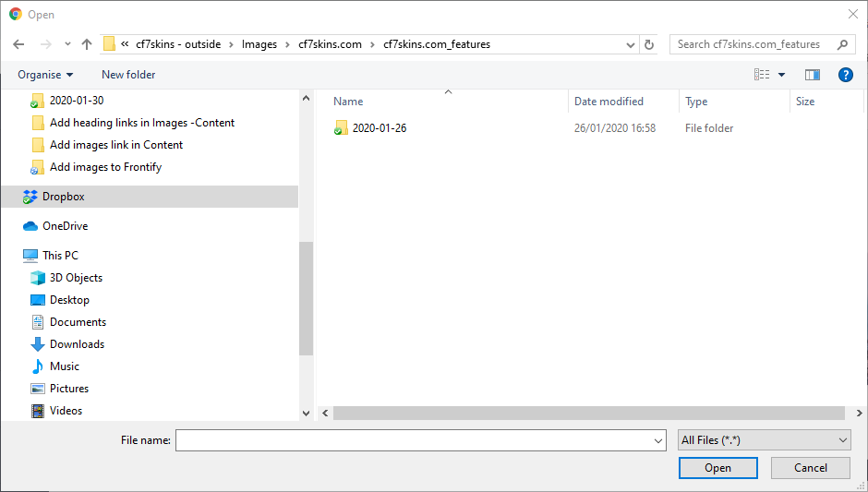Open the file type filter dropdown
The height and width of the screenshot is (492, 868).
(x=764, y=440)
